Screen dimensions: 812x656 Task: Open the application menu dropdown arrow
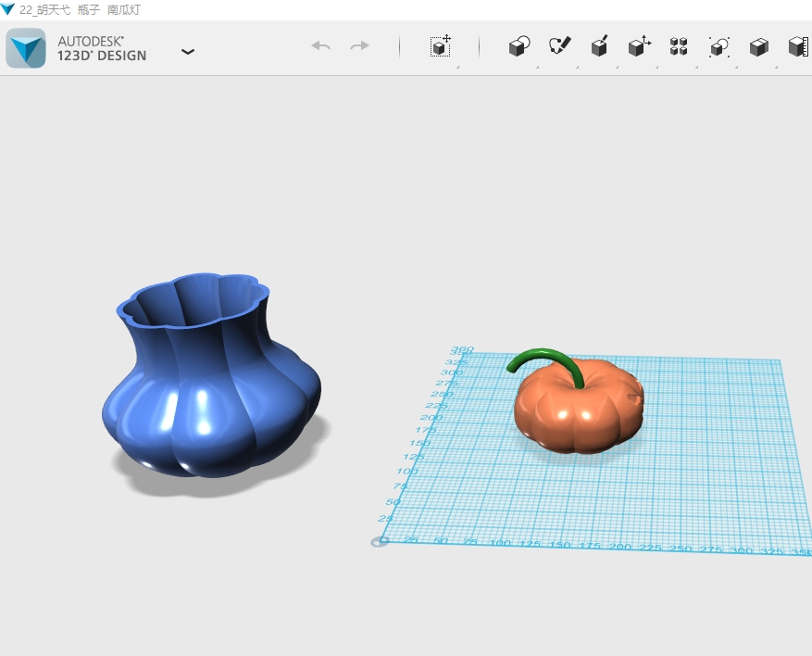(187, 51)
